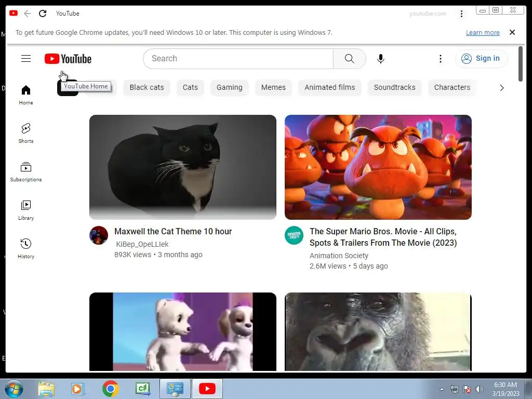Open the control panel taskbar item
The height and width of the screenshot is (399, 532).
[x=175, y=389]
